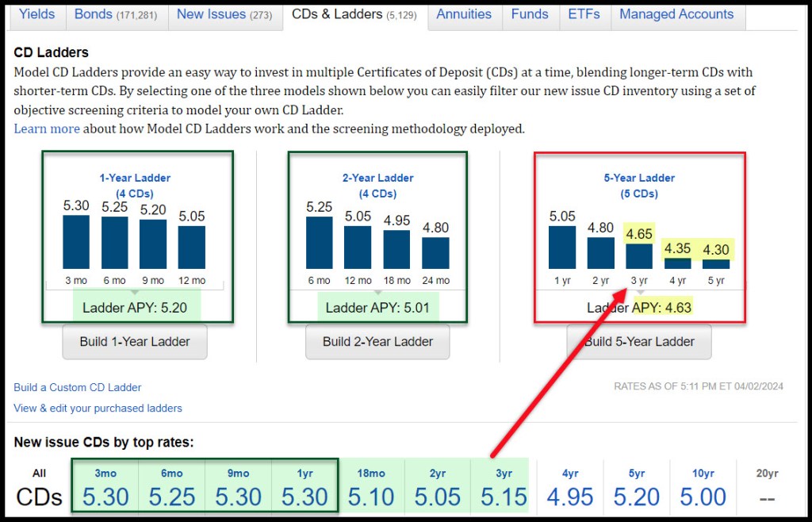Viewport: 812px width, 522px height.
Task: Click the 1-Year Ladder chart title
Action: click(x=136, y=178)
